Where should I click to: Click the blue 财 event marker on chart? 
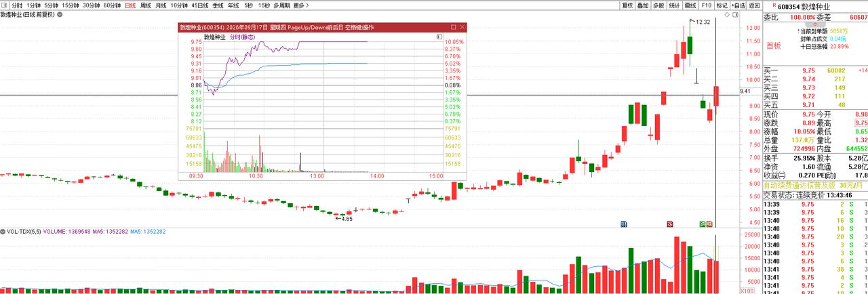[x=624, y=223]
